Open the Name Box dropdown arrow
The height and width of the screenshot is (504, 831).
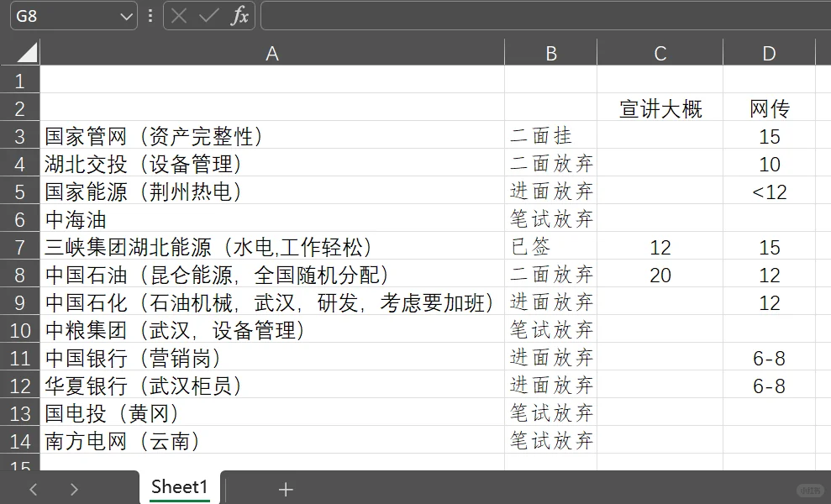tap(124, 16)
